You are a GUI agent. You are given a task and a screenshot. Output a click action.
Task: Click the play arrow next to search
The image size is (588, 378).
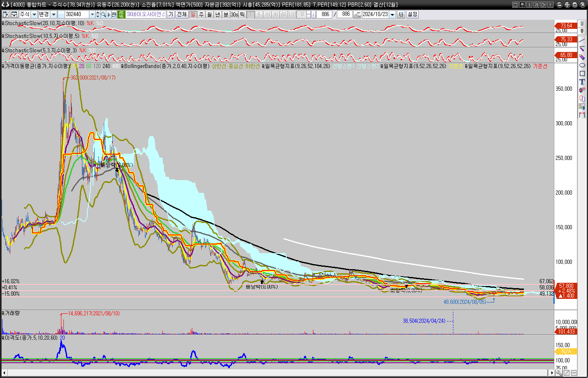109,14
